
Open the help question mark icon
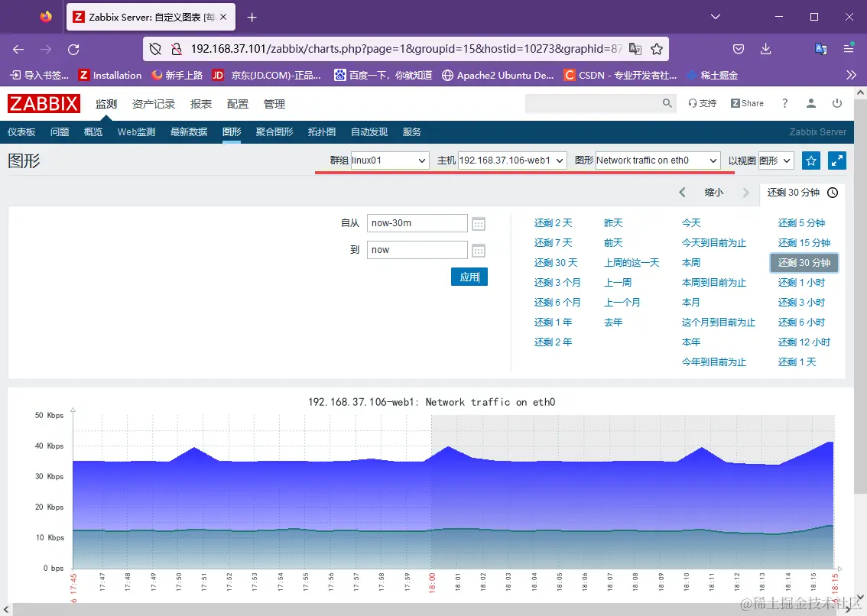[x=784, y=103]
